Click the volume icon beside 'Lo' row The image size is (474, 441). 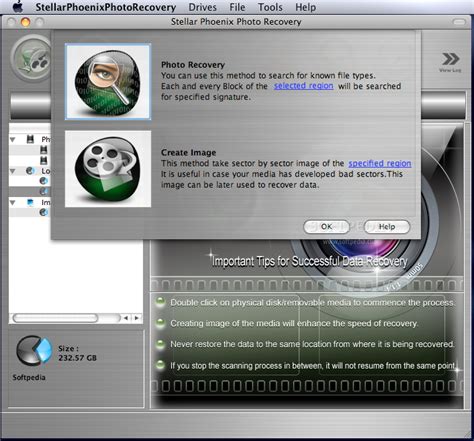coord(30,171)
